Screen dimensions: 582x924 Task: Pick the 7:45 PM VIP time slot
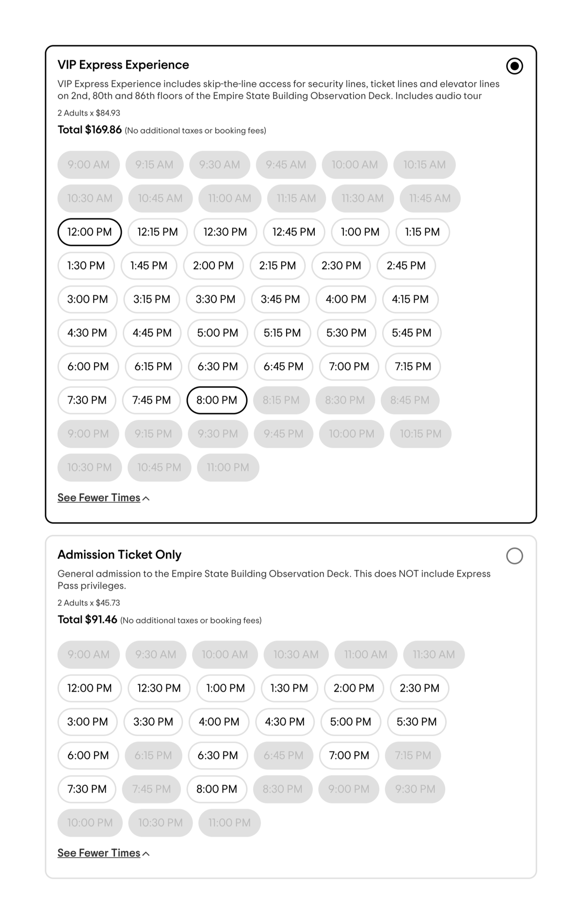[151, 400]
